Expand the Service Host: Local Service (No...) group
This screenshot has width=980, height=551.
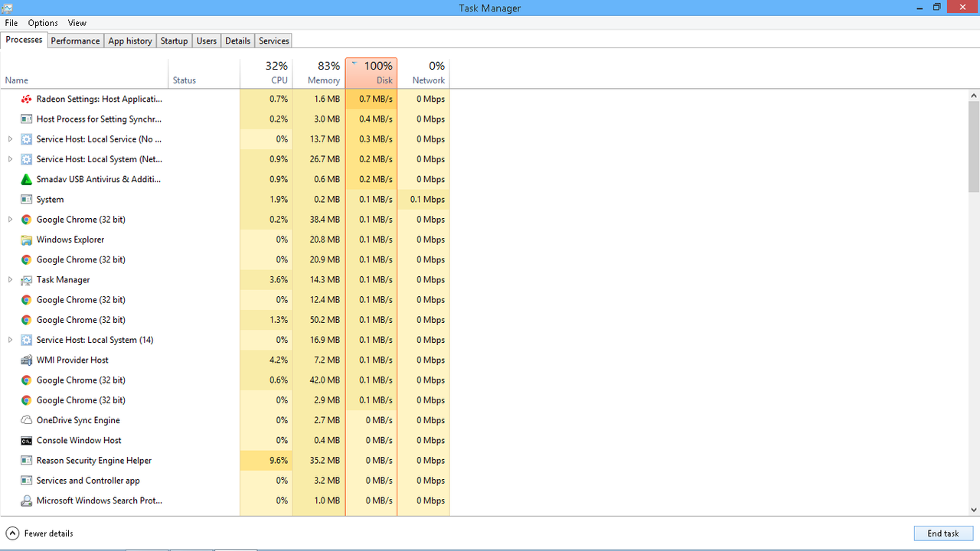point(10,139)
